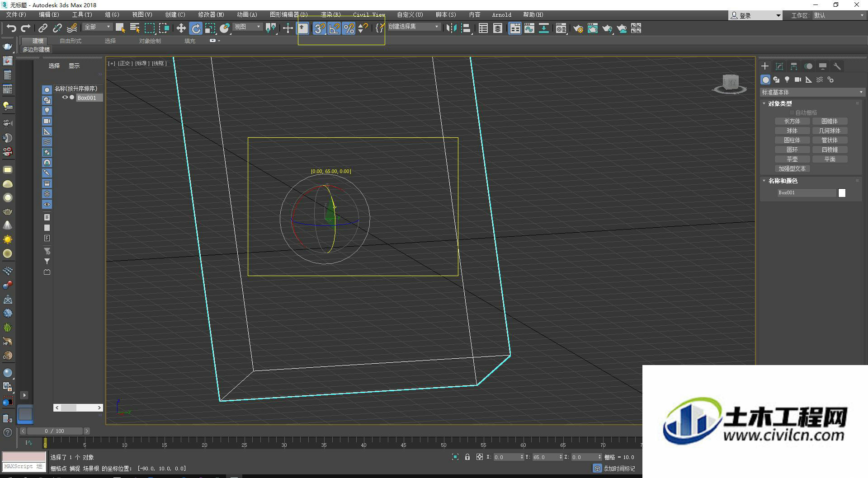Image resolution: width=868 pixels, height=478 pixels.
Task: Toggle the 3D Snaps button
Action: [x=320, y=28]
